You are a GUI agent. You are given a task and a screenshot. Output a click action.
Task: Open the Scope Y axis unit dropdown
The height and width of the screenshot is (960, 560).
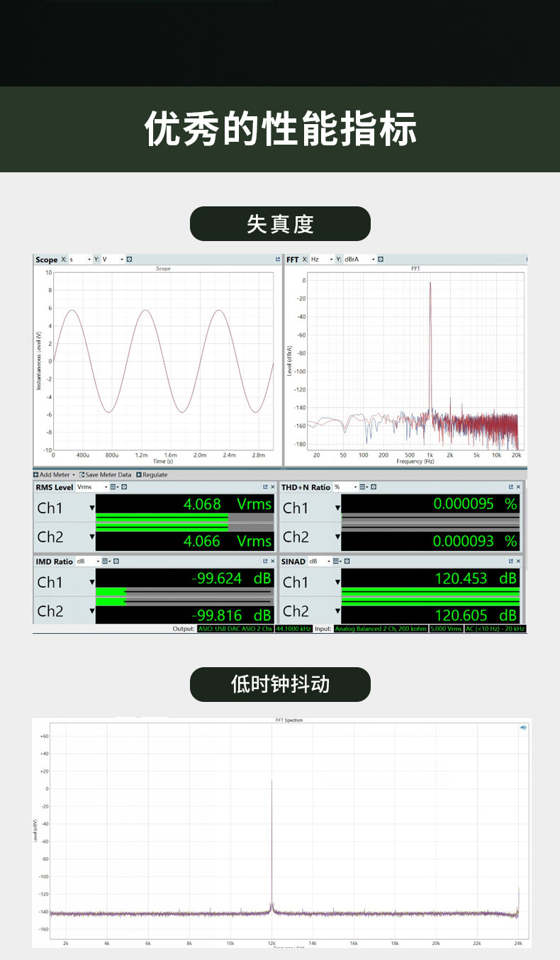(113, 259)
